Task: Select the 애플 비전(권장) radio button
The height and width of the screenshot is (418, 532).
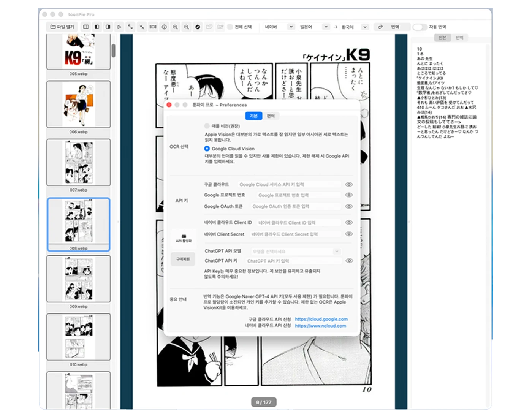Action: [207, 126]
